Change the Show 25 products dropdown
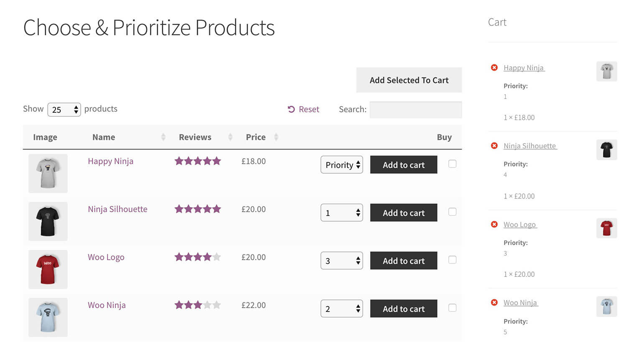The image size is (644, 342). pyautogui.click(x=64, y=109)
